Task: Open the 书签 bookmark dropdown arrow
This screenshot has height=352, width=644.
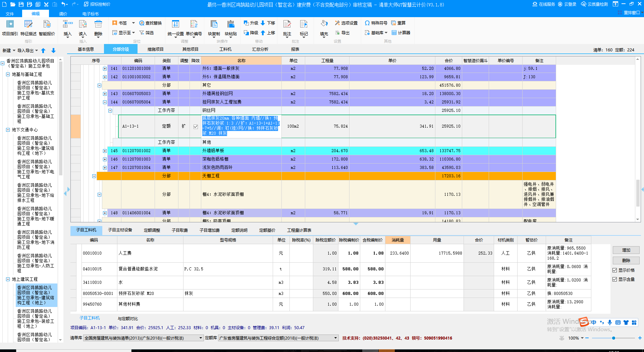Action: click(133, 23)
